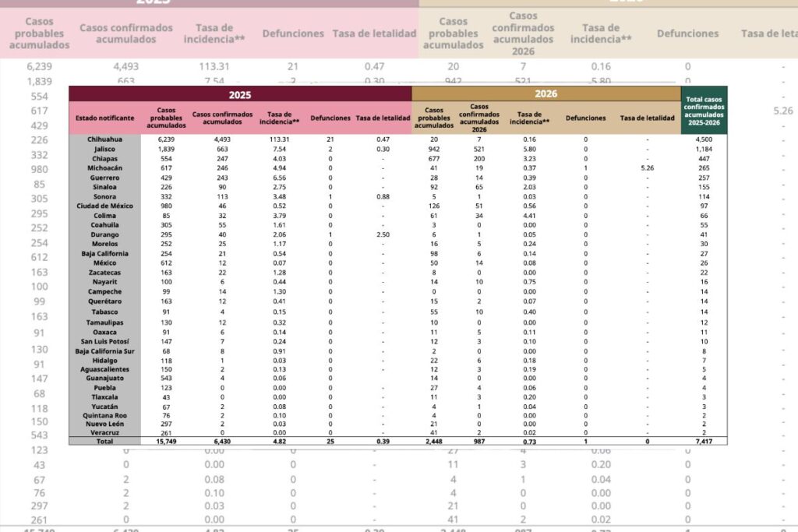The image size is (798, 532).
Task: Click Jalisco's combined total value 1,184
Action: [x=704, y=149]
